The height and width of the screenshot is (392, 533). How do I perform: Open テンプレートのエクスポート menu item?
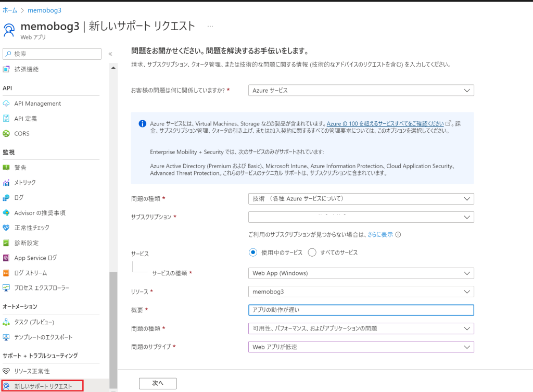(43, 337)
